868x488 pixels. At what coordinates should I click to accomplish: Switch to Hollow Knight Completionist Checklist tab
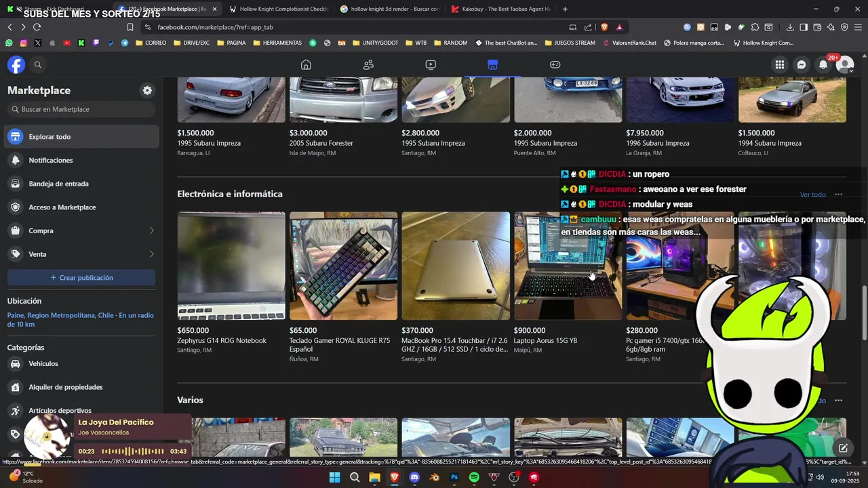click(x=278, y=9)
